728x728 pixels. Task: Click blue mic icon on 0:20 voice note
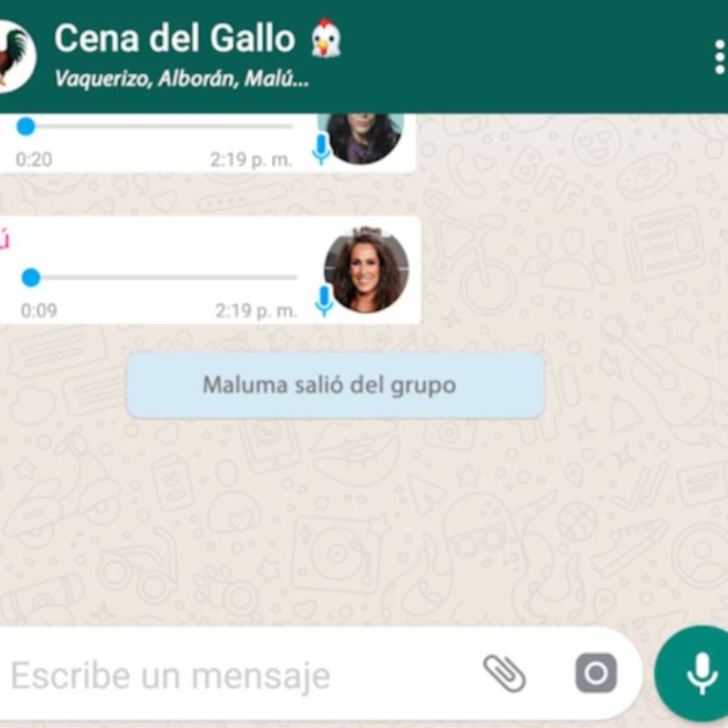pos(321,150)
